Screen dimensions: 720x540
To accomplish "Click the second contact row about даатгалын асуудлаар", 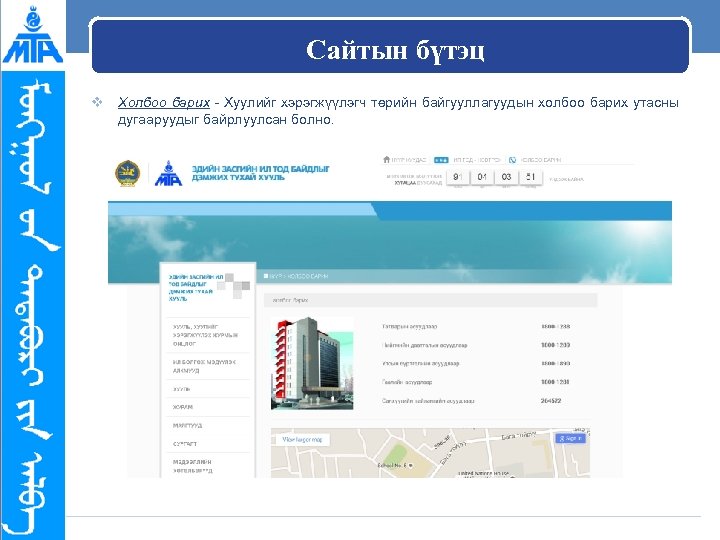I will [x=476, y=345].
